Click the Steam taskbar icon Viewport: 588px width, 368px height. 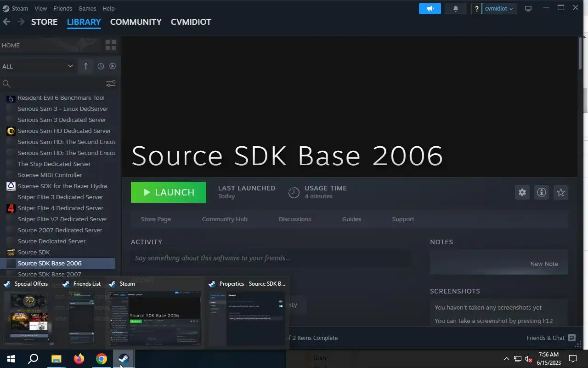(124, 359)
